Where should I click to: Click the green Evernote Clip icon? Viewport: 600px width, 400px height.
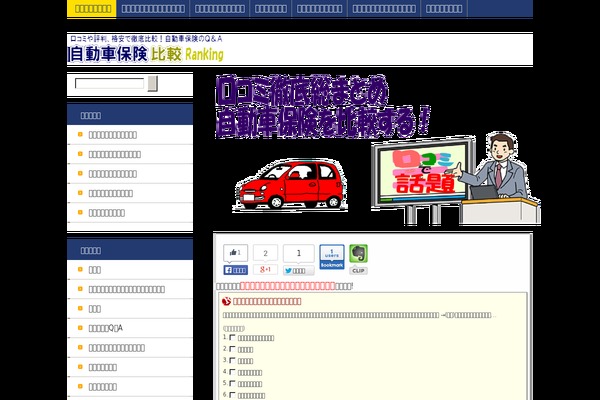[x=358, y=254]
